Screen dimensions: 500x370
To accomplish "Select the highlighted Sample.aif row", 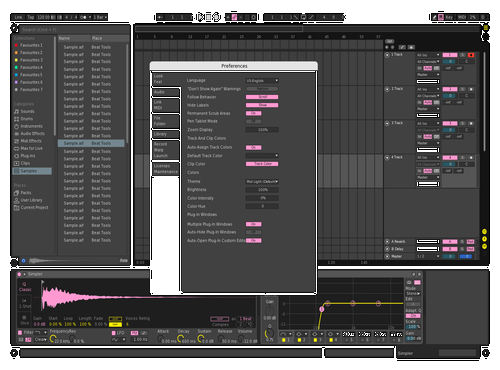I will 91,143.
